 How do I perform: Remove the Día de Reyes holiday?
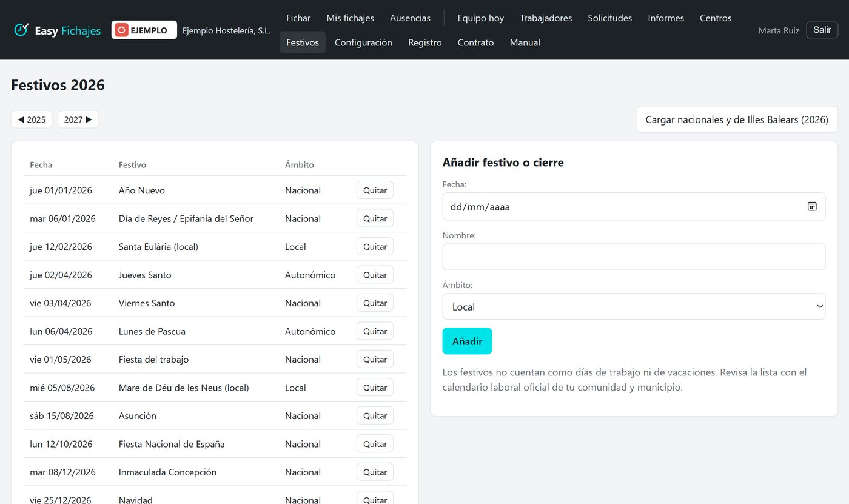(x=375, y=218)
